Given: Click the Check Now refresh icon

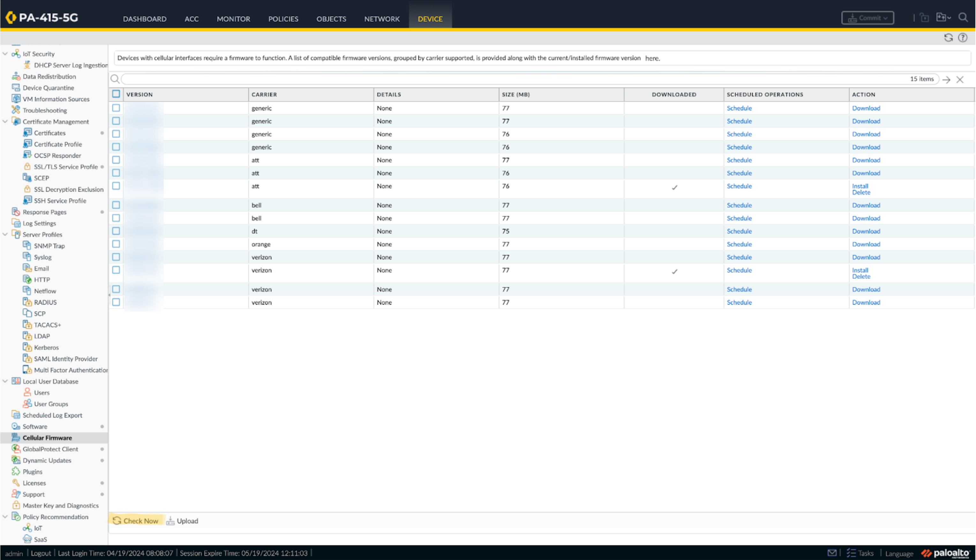Looking at the screenshot, I should (x=116, y=520).
